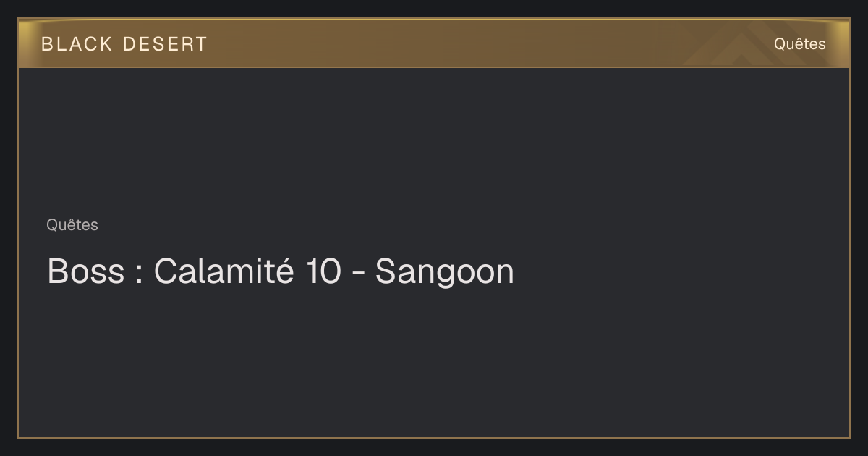This screenshot has width=868, height=456.
Task: Select the Quêtes breadcrumb above the title
Action: pos(72,225)
